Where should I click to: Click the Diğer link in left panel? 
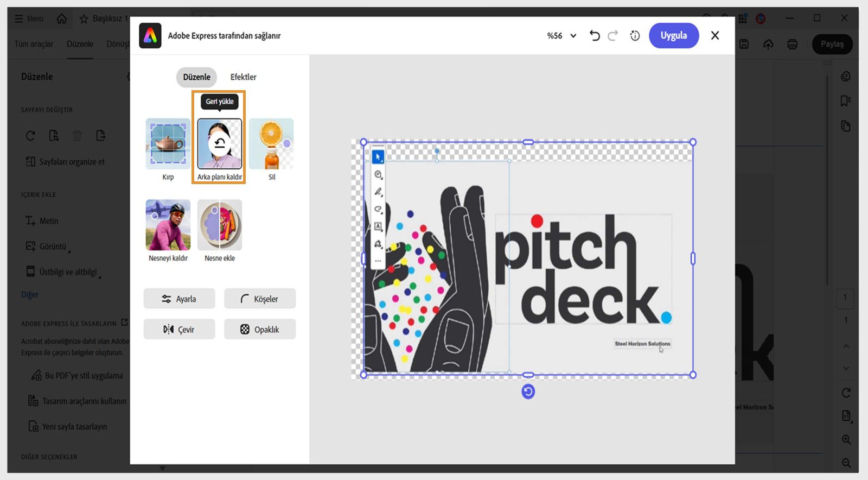(x=30, y=294)
